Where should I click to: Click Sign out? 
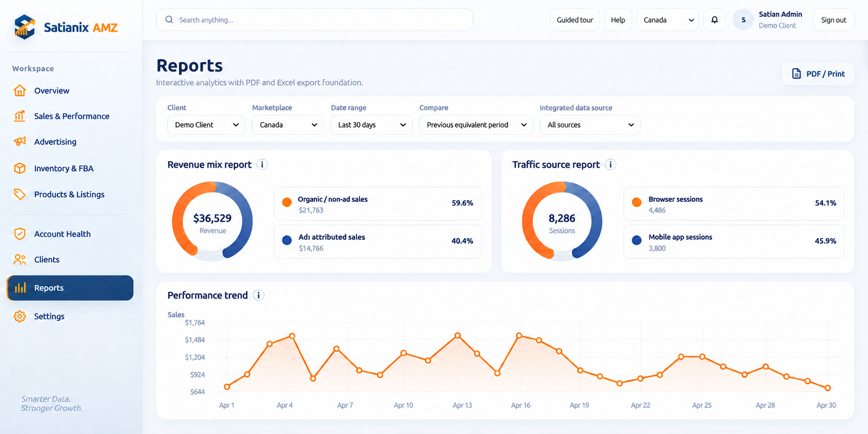[x=834, y=20]
